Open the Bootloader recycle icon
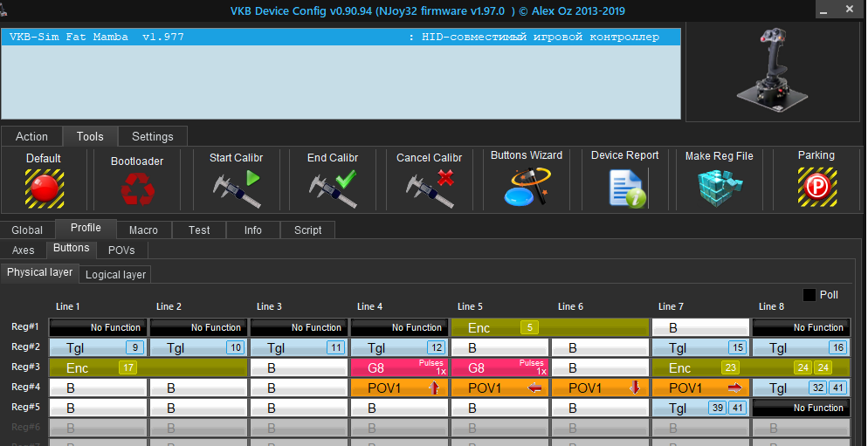This screenshot has height=446, width=868. [137, 189]
